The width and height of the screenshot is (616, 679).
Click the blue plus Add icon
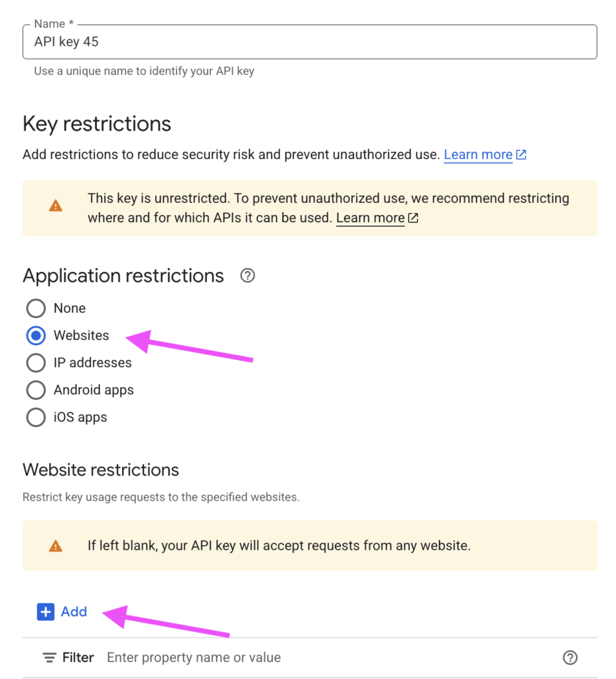tap(45, 612)
